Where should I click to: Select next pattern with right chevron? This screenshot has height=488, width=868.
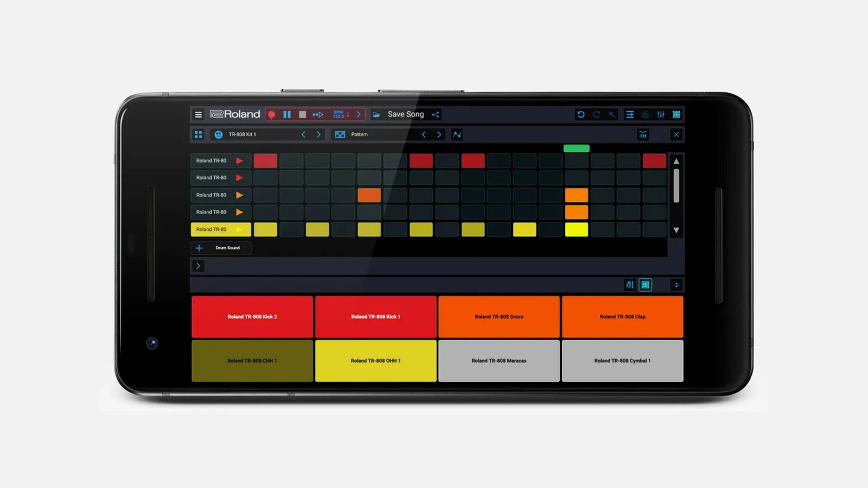439,134
